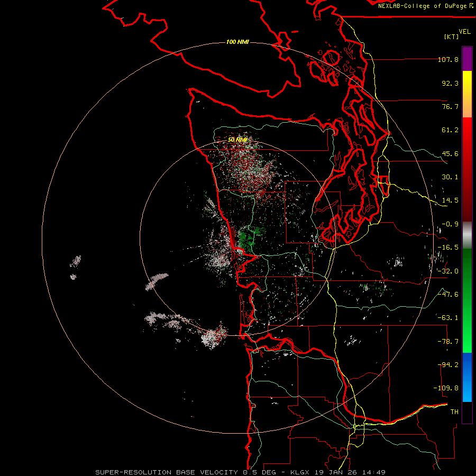Click the TH threshold label

click(x=454, y=412)
